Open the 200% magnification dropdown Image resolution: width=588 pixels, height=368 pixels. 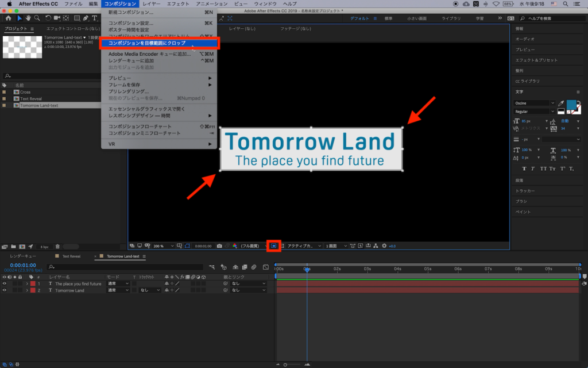click(164, 246)
